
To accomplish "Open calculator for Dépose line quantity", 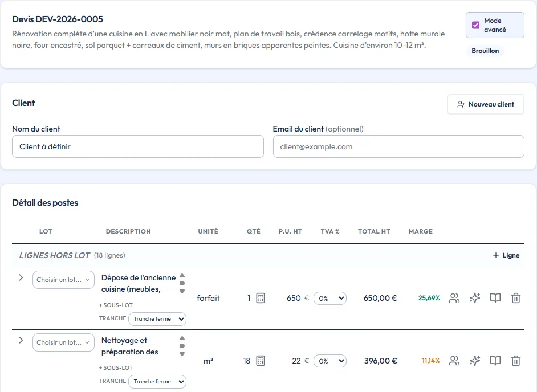I will (x=261, y=298).
